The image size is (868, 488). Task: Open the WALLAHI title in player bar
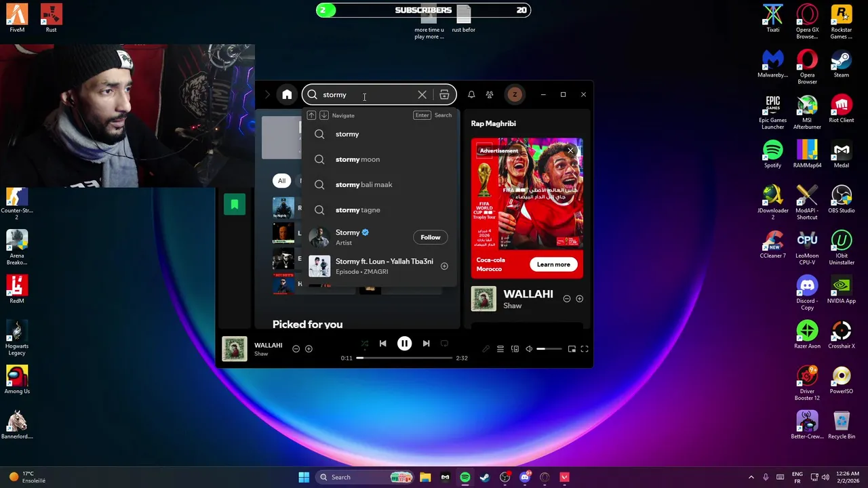tap(269, 345)
